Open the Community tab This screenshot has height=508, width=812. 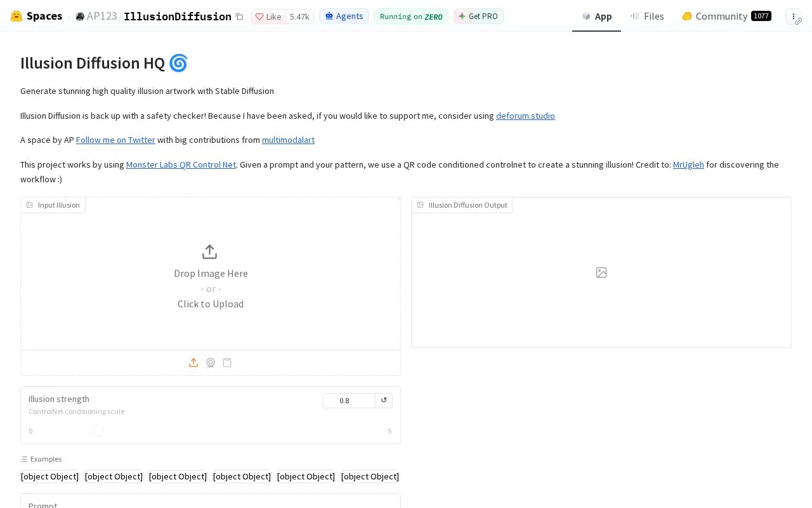tap(726, 16)
